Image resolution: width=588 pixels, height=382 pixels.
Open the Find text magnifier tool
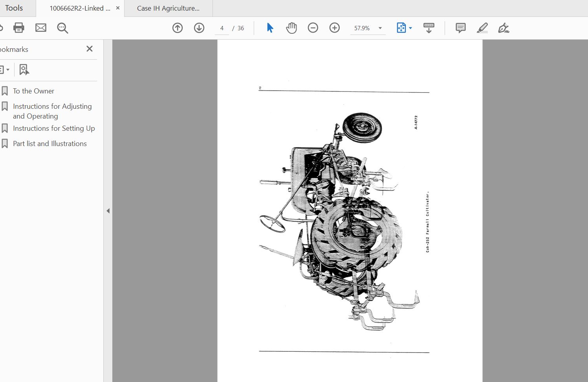click(x=62, y=28)
